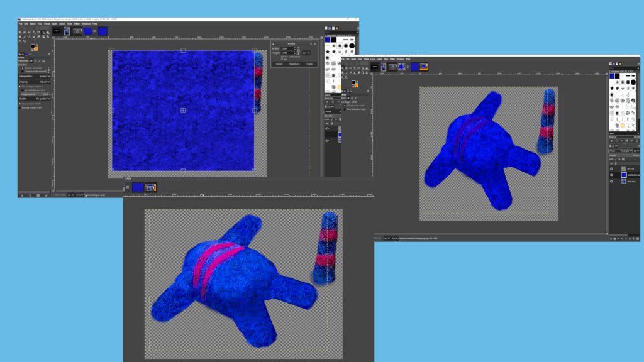Adjust layer Opacity slider in right window
Viewport: 644px width, 362px height.
[625, 156]
